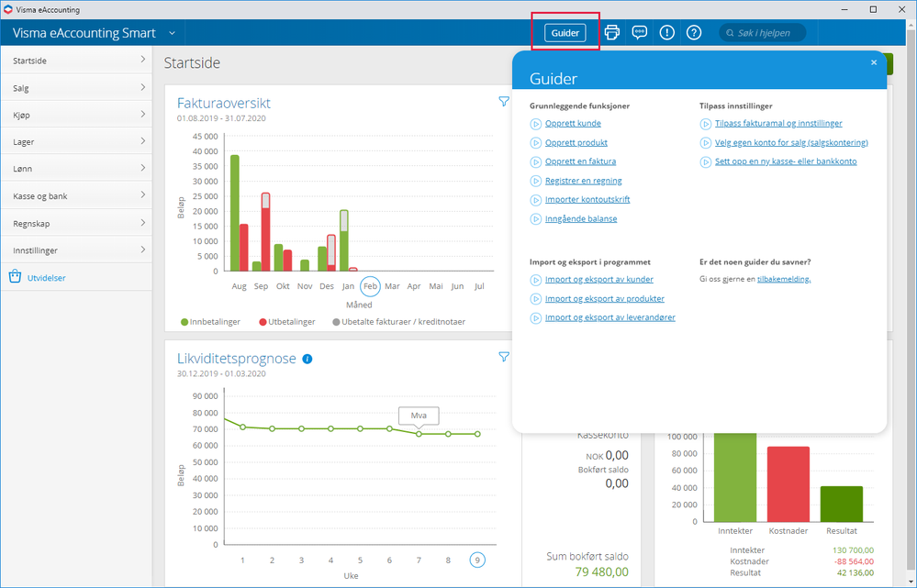Click the Guider button
The height and width of the screenshot is (588, 917).
[565, 33]
